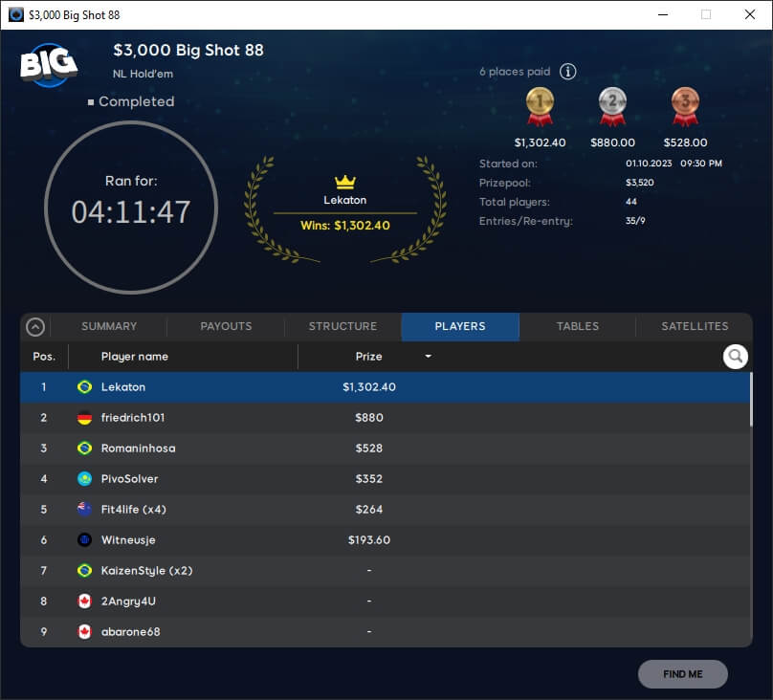Select player name Witneusje

[x=128, y=540]
